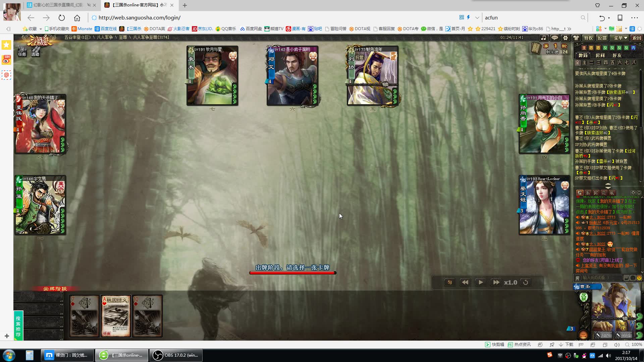The width and height of the screenshot is (644, 362).
Task: Select the 系 chat channel tab
Action: pyautogui.click(x=588, y=193)
